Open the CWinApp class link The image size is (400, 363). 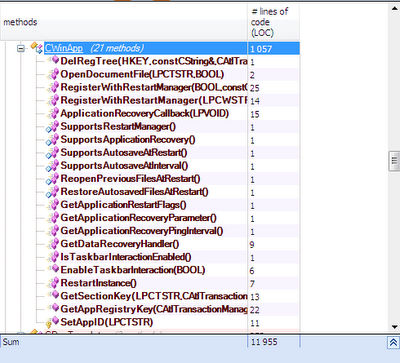64,48
